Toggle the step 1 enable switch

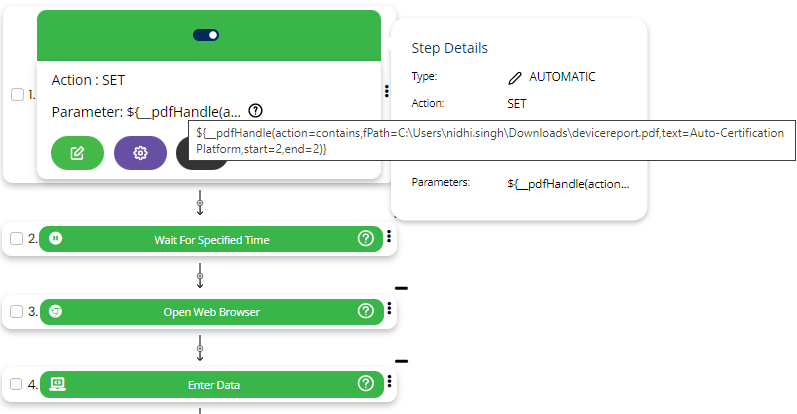[206, 35]
